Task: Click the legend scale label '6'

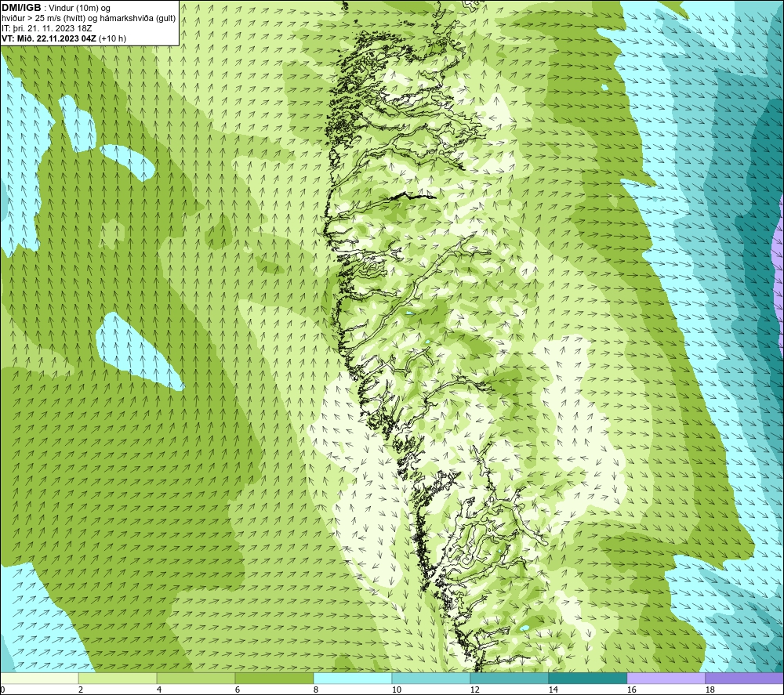Action: [x=237, y=690]
